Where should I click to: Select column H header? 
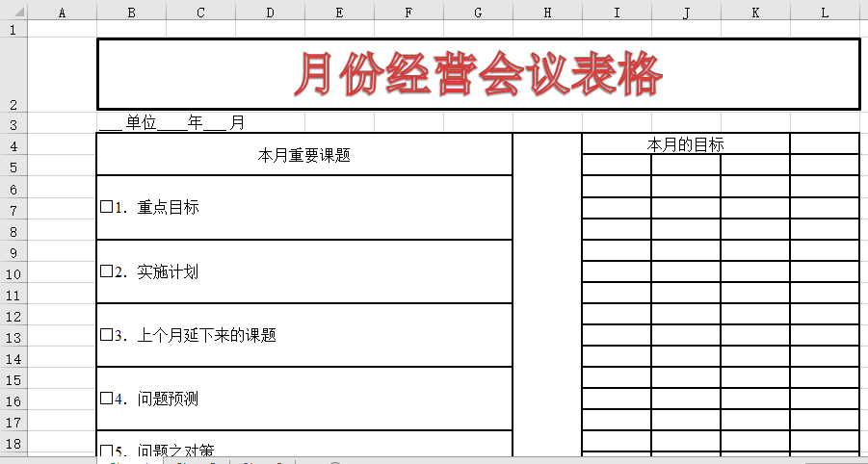pyautogui.click(x=547, y=12)
